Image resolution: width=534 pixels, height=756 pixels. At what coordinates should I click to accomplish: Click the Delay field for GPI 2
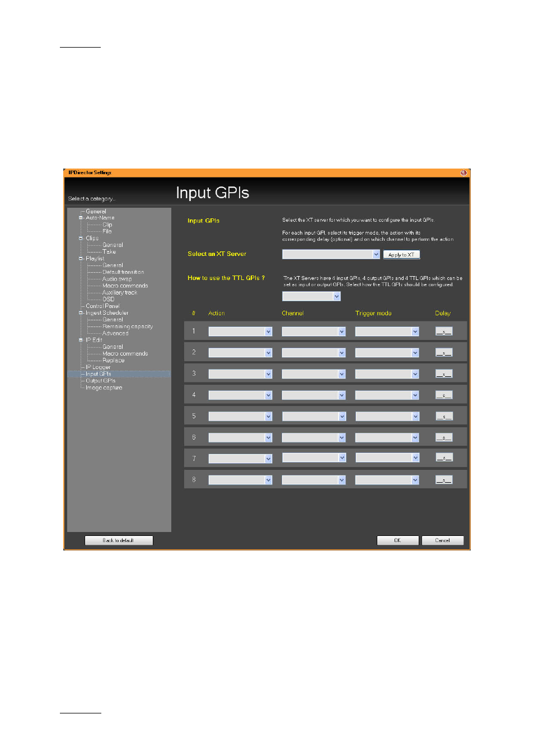pyautogui.click(x=444, y=353)
